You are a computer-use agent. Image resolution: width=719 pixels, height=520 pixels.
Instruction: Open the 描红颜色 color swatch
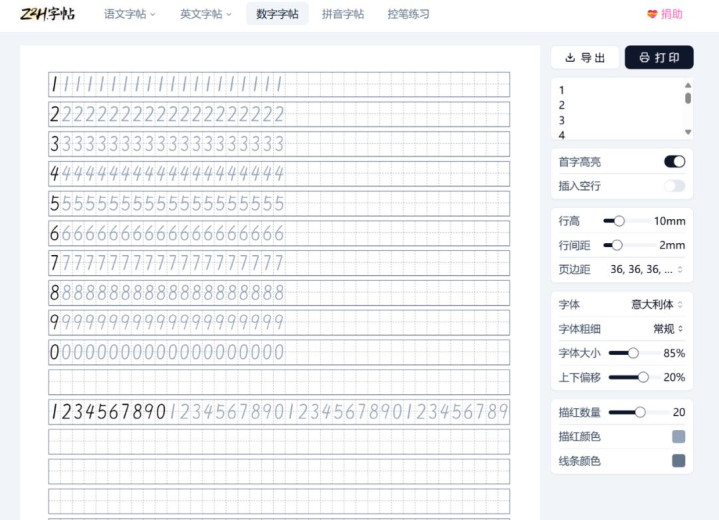click(679, 437)
